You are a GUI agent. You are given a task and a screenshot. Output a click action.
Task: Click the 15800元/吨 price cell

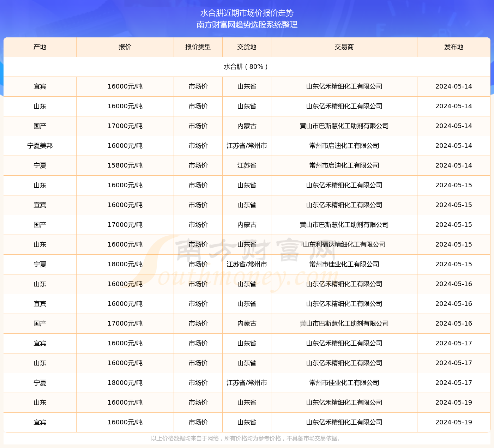[x=125, y=165]
